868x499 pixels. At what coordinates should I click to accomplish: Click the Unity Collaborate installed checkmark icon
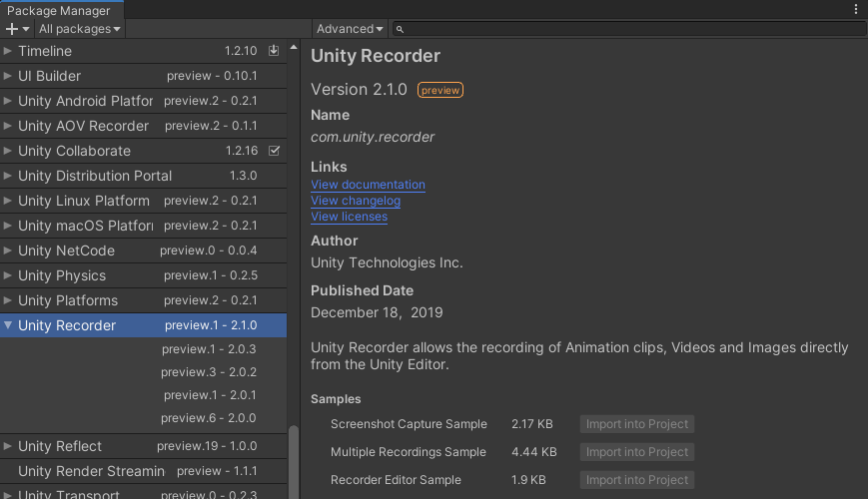pyautogui.click(x=274, y=151)
